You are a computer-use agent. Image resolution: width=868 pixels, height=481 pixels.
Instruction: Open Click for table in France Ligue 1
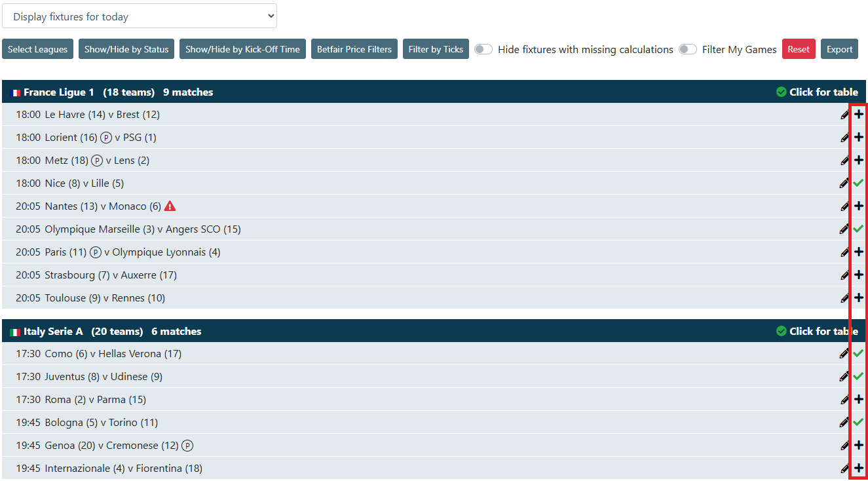[x=817, y=92]
